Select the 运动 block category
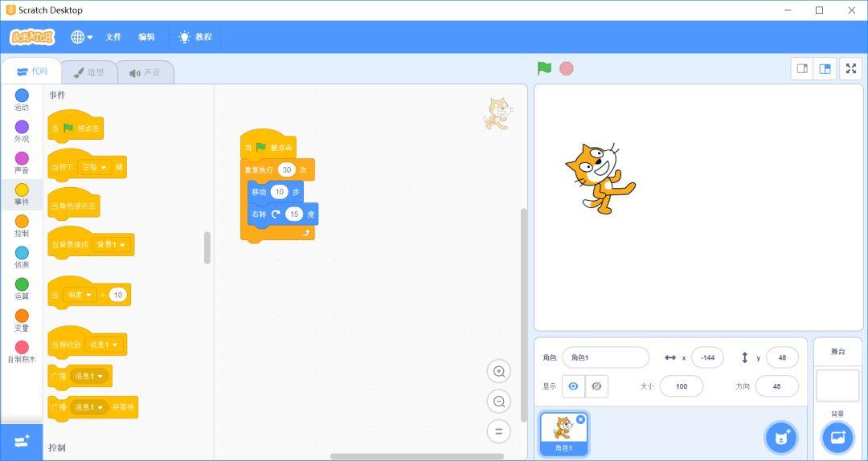The height and width of the screenshot is (461, 868). (22, 100)
